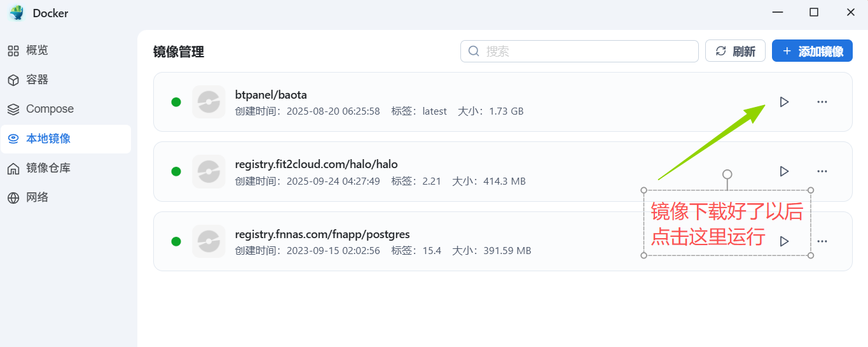This screenshot has height=347, width=868.
Task: Click the postgres image disc thumbnail
Action: pyautogui.click(x=209, y=241)
